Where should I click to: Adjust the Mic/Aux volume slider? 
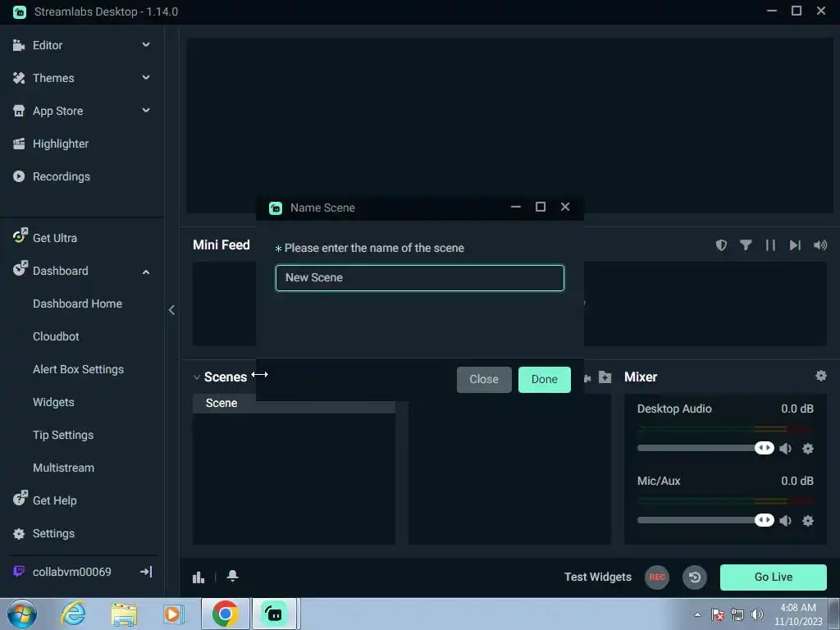[x=705, y=520]
